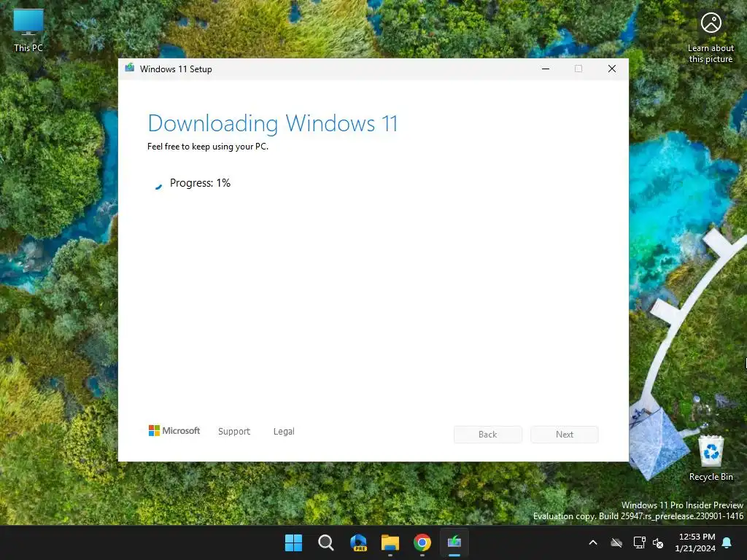
Task: Open the Support link
Action: coord(234,432)
